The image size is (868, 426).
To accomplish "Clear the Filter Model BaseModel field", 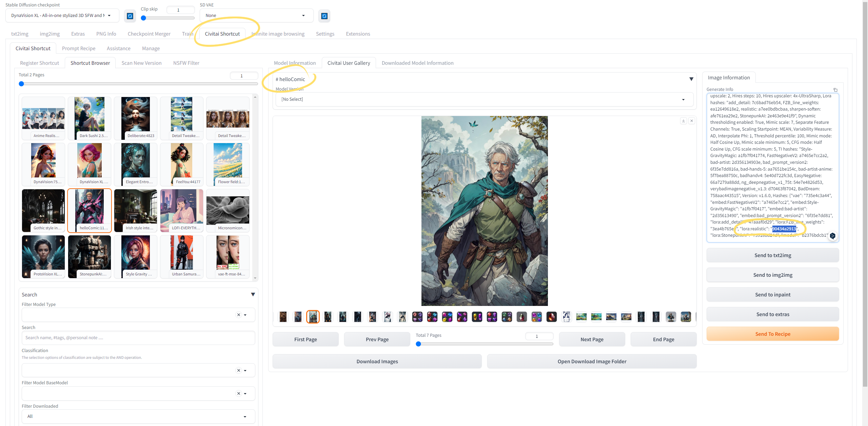I will [x=239, y=393].
